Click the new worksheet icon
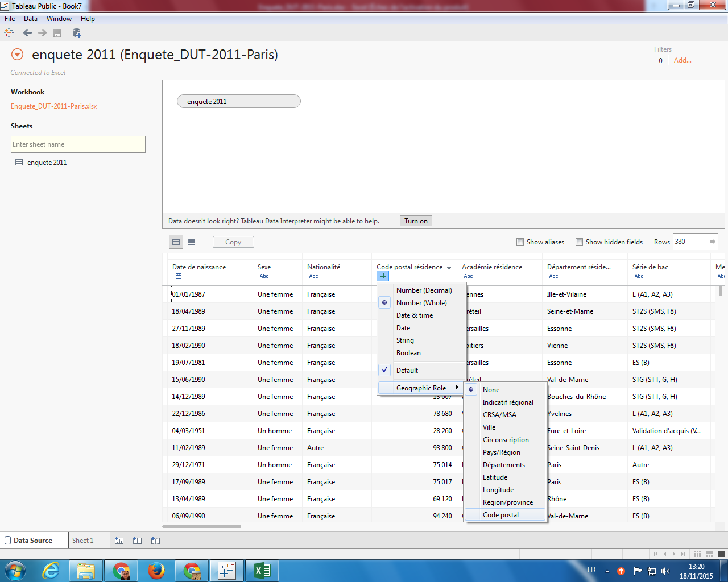Screen dimensions: 728x582 [x=119, y=541]
